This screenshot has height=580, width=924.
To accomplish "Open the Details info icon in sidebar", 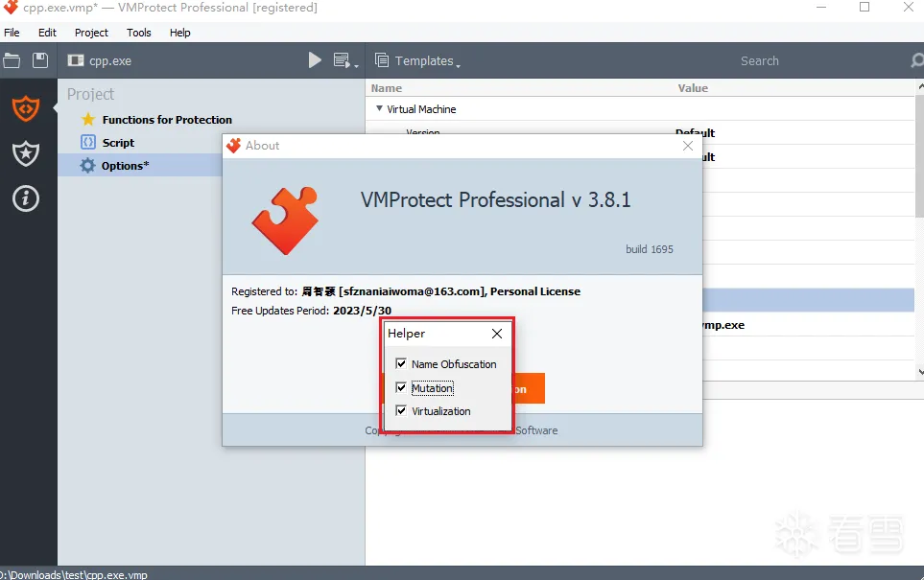I will click(26, 198).
